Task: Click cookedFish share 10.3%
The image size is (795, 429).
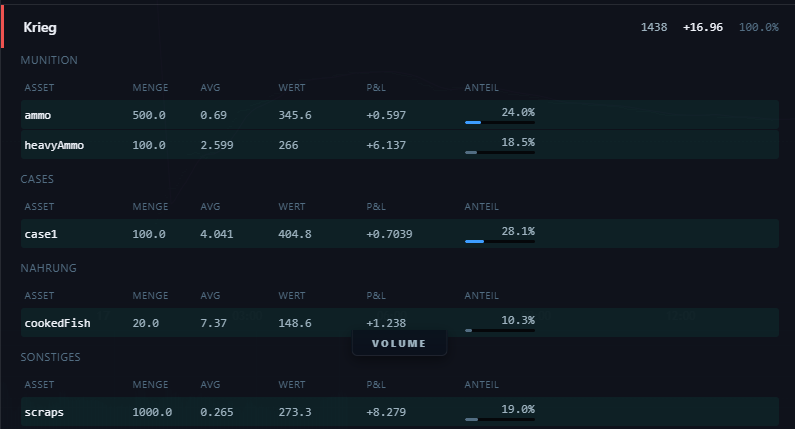Action: [x=518, y=320]
